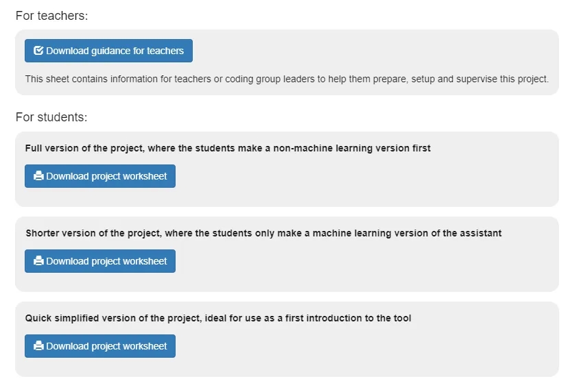Click the printer icon in the full version section
This screenshot has width=570, height=392.
tap(38, 176)
